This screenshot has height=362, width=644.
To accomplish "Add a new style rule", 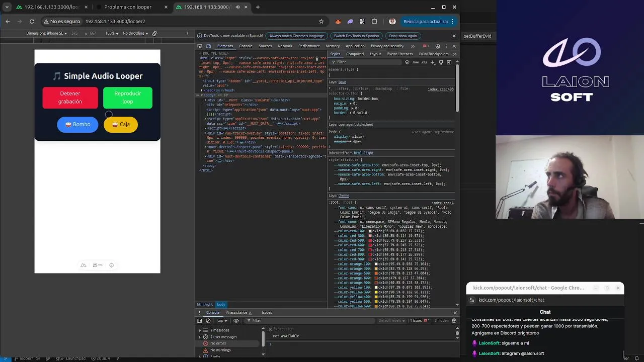I will click(432, 62).
